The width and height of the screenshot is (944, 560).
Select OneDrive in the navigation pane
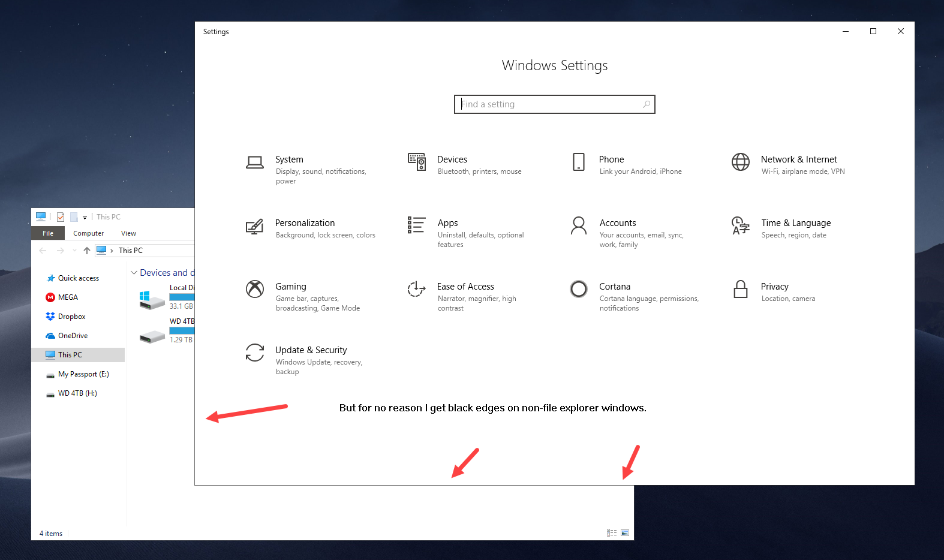67,336
